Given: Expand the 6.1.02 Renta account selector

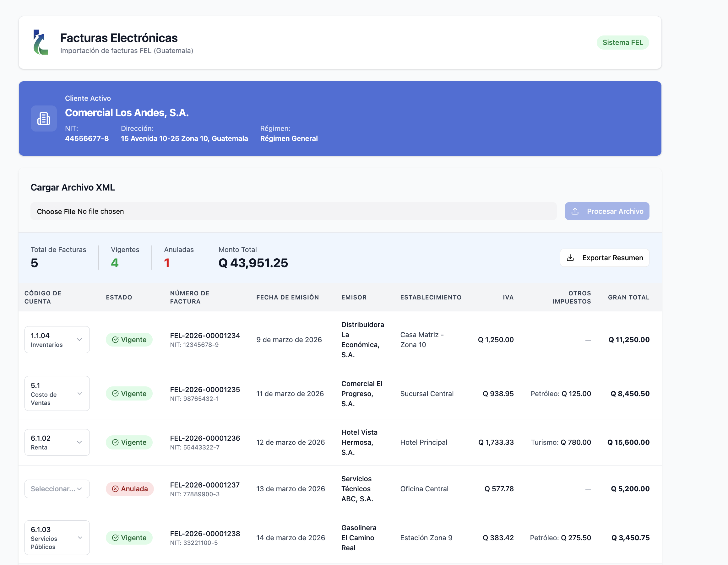Looking at the screenshot, I should pyautogui.click(x=57, y=442).
